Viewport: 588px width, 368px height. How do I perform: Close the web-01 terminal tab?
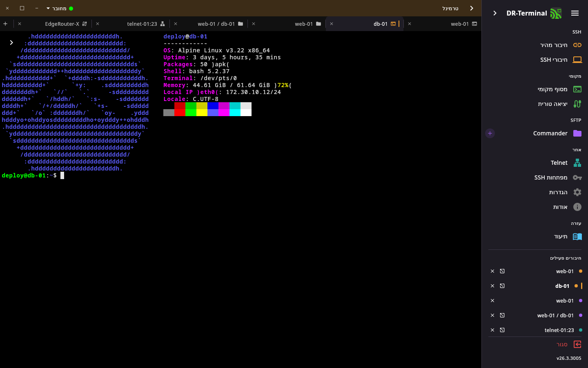410,24
